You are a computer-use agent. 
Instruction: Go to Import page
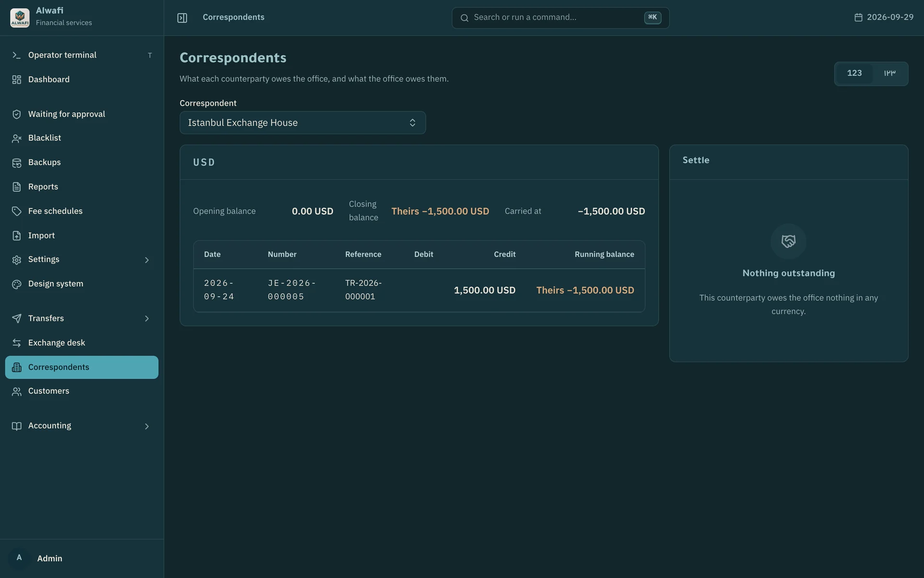82,236
